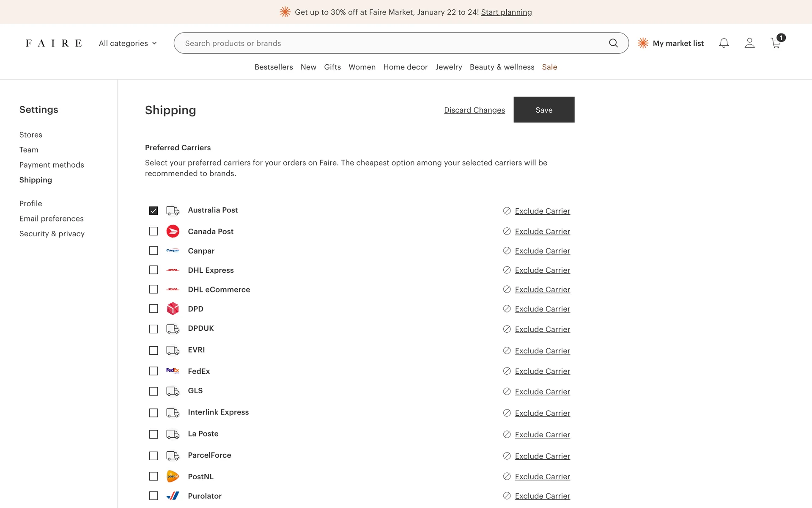Click the Purolator carrier logo

point(173,496)
